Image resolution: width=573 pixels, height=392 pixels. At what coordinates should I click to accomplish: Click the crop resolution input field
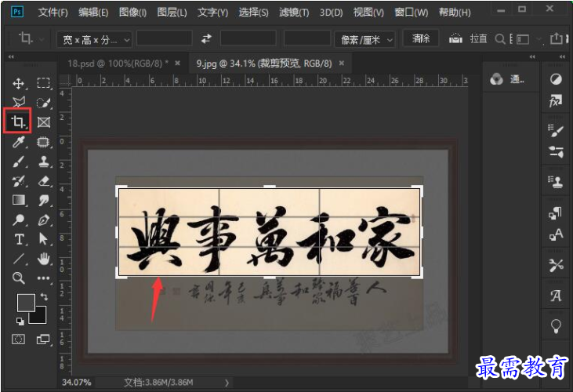point(307,38)
